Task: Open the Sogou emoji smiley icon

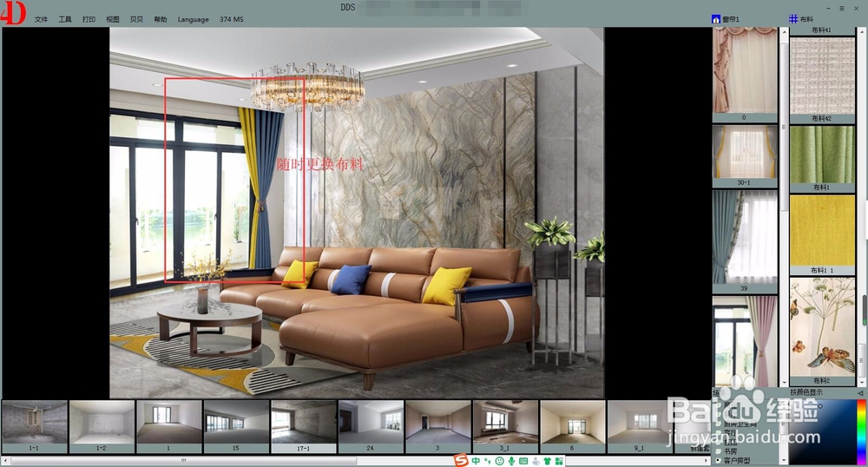Action: 500,461
